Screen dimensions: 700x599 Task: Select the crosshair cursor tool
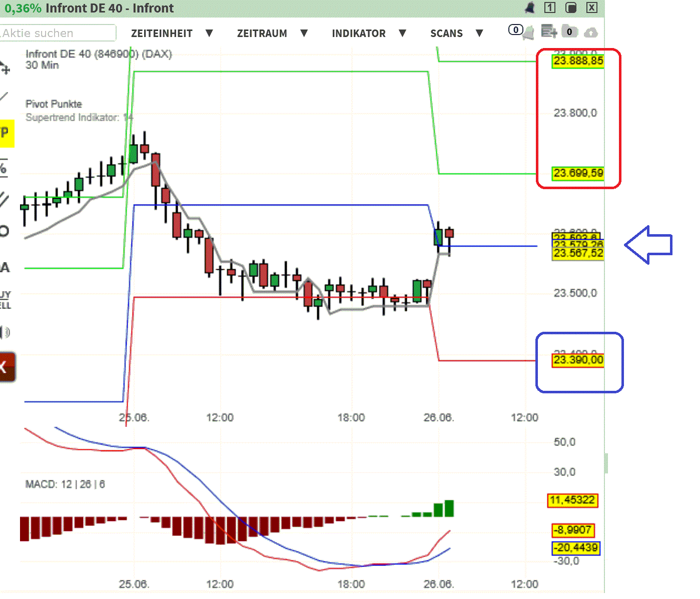5,69
